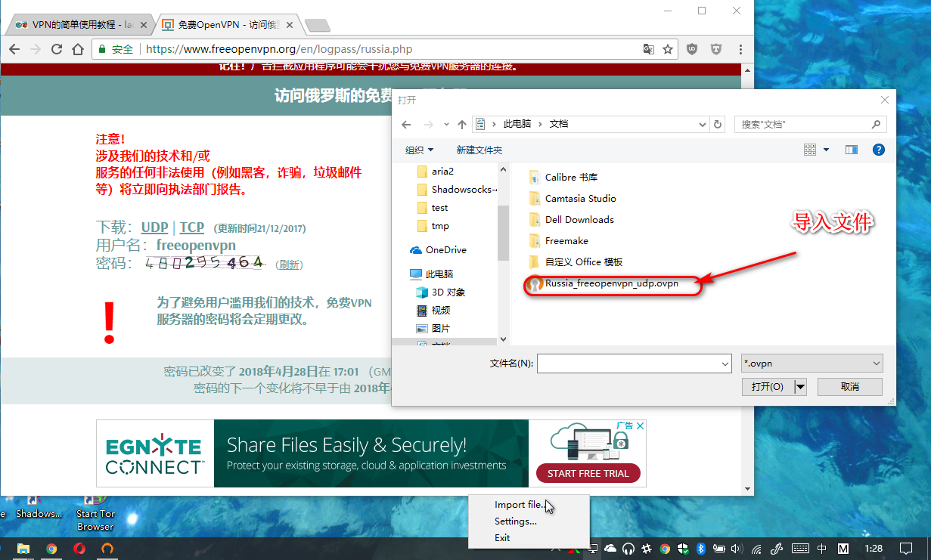
Task: Click the Windows Defender shield tray icon
Action: click(x=682, y=549)
